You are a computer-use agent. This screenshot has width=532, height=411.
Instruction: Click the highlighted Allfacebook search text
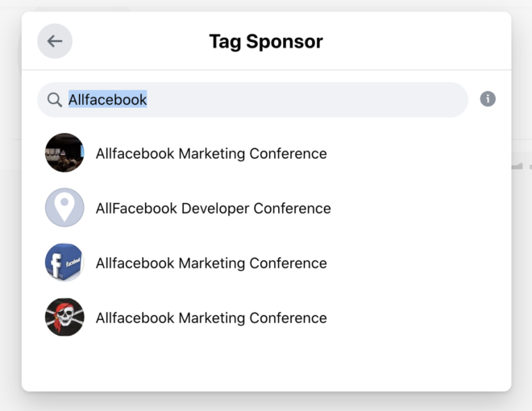tap(107, 99)
